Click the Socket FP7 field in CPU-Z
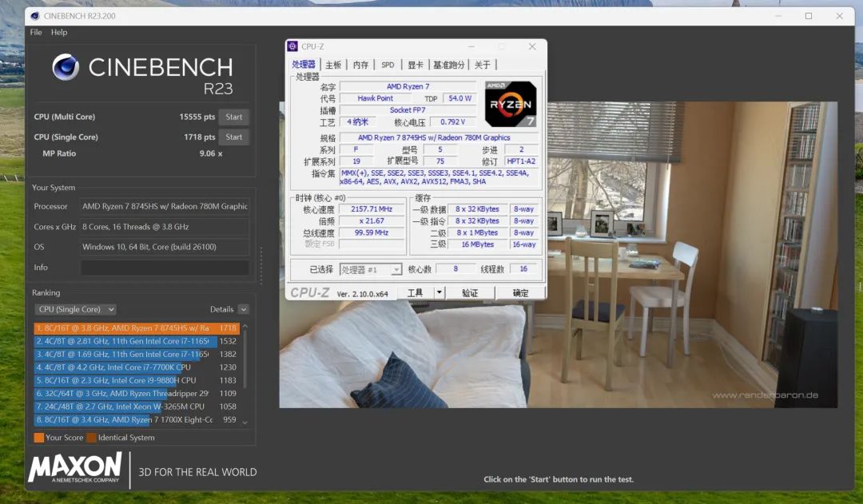 408,110
